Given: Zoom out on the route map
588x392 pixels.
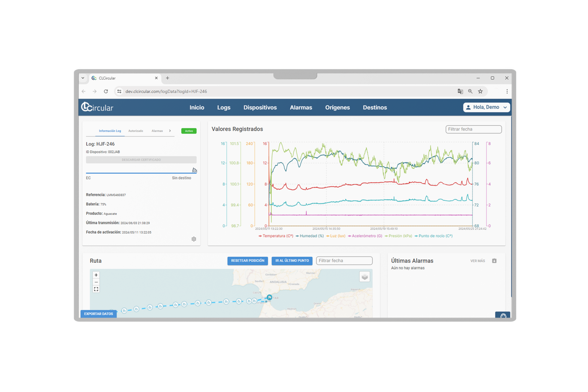Looking at the screenshot, I should [96, 282].
